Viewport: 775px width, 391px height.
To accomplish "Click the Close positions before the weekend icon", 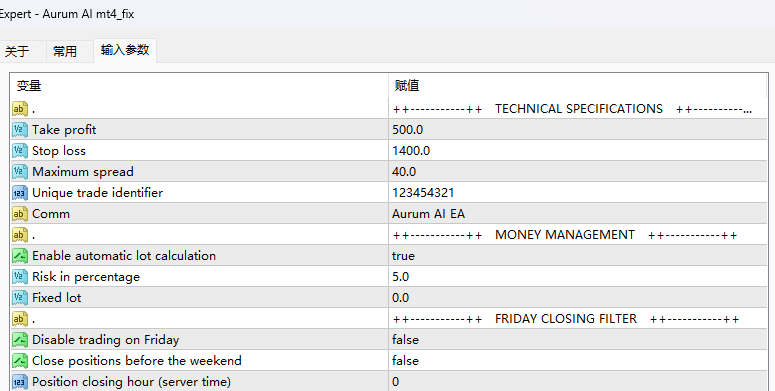I will tap(20, 361).
